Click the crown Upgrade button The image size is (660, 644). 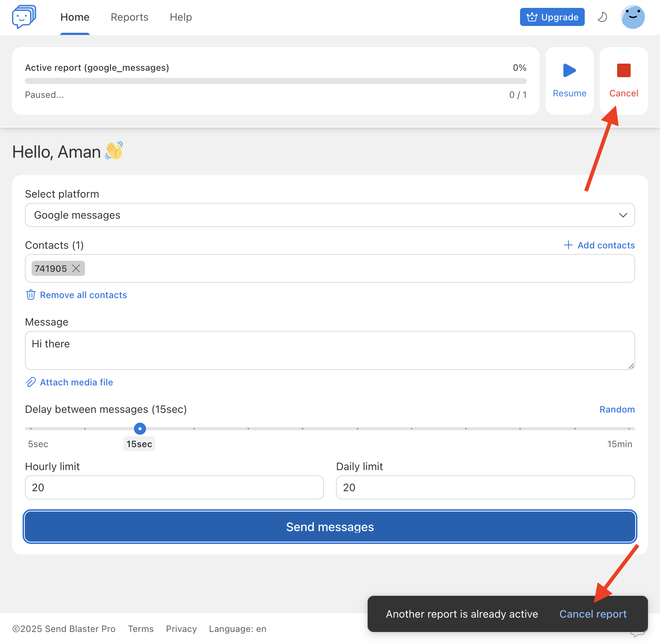pos(552,17)
